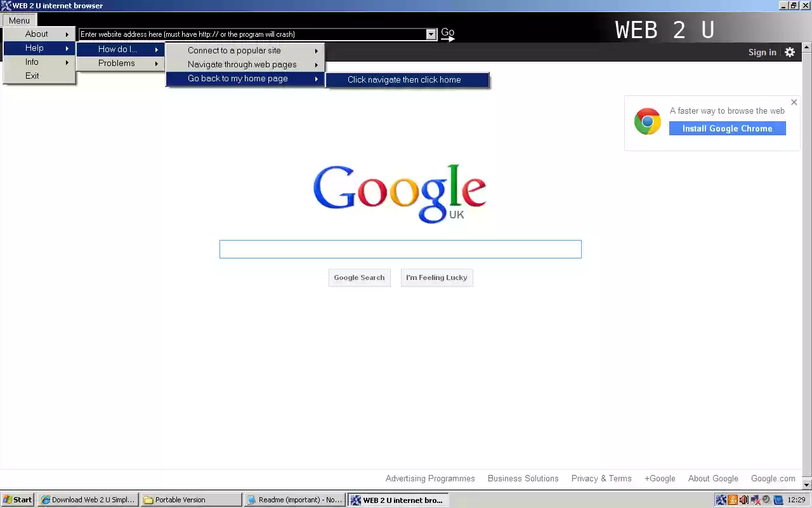Click the I'm Feeling Lucky button

click(x=436, y=277)
